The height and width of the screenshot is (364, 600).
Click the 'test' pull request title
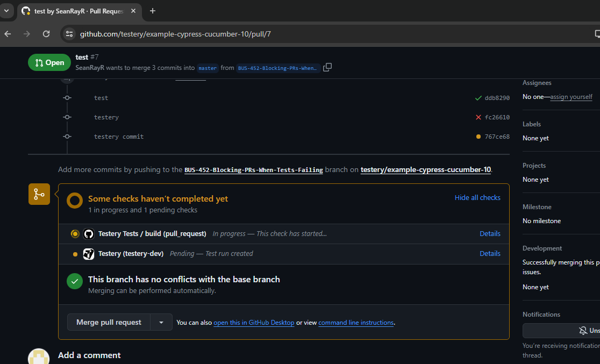[x=82, y=57]
